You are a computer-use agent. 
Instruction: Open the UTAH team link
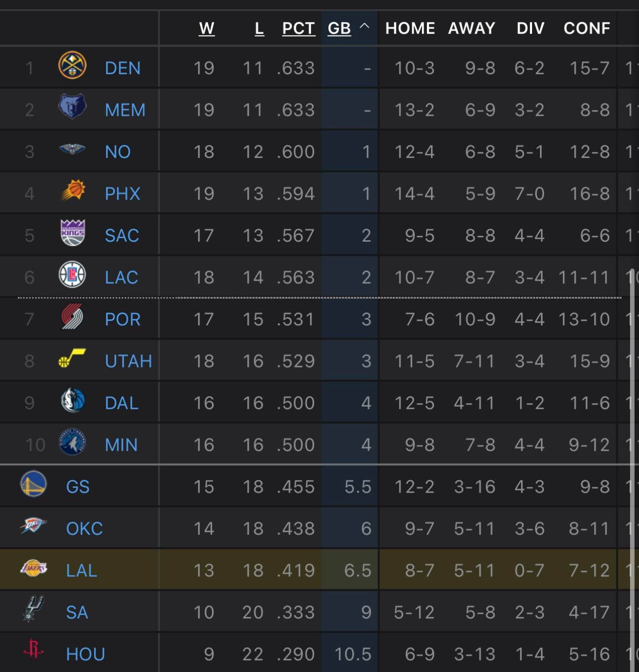coord(128,361)
